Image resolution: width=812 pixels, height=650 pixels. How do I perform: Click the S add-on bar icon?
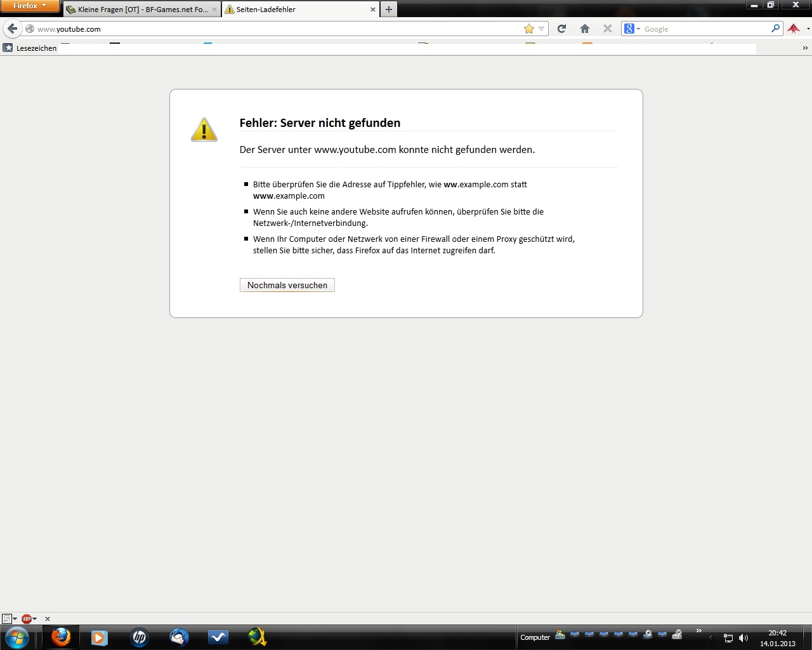[7, 618]
